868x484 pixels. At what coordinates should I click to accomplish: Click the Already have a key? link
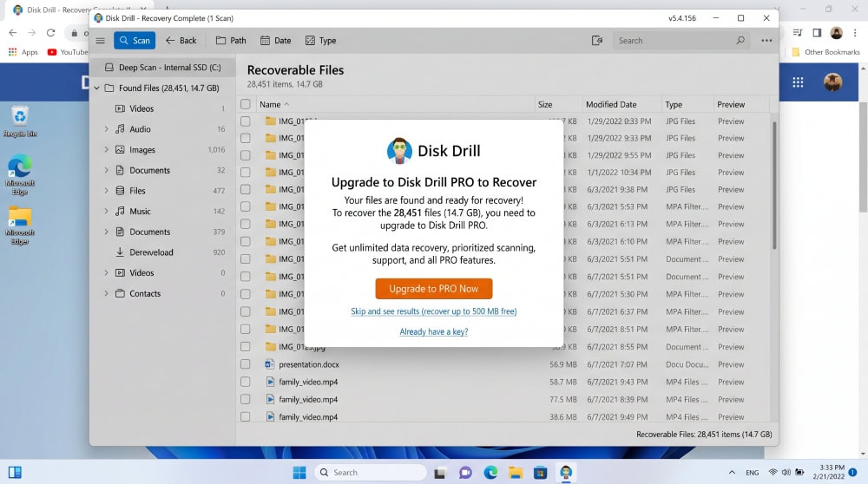(x=433, y=331)
